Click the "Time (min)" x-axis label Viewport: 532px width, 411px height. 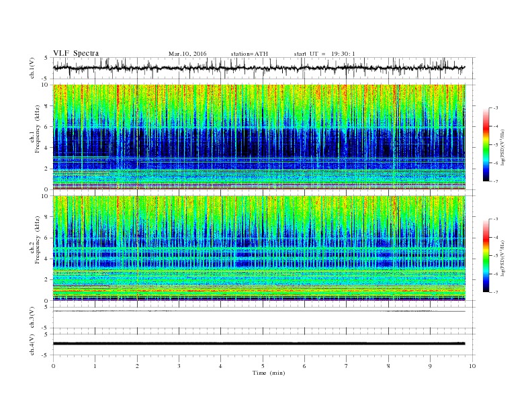[x=269, y=373]
